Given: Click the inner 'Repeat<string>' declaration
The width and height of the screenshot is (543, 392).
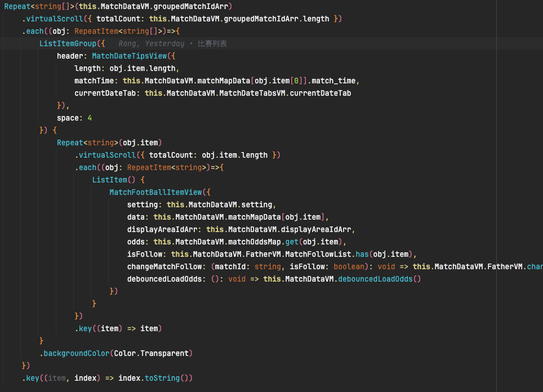Looking at the screenshot, I should pyautogui.click(x=88, y=142).
